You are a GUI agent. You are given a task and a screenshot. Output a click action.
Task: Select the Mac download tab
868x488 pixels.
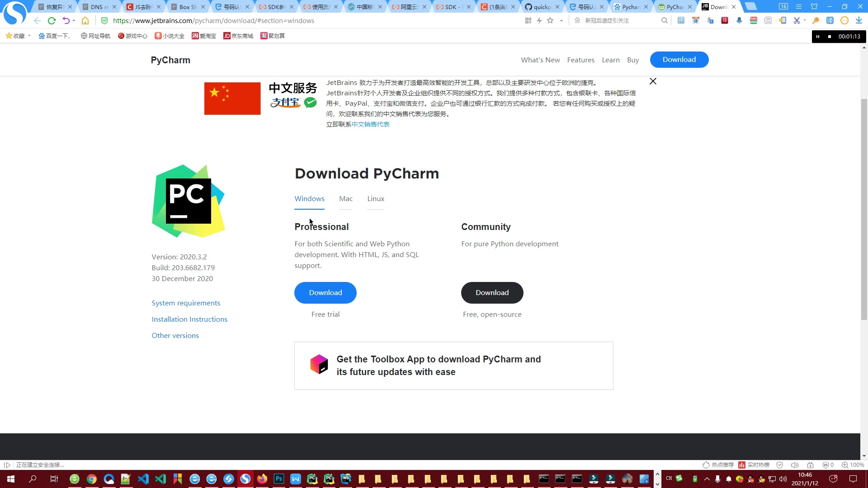point(346,198)
